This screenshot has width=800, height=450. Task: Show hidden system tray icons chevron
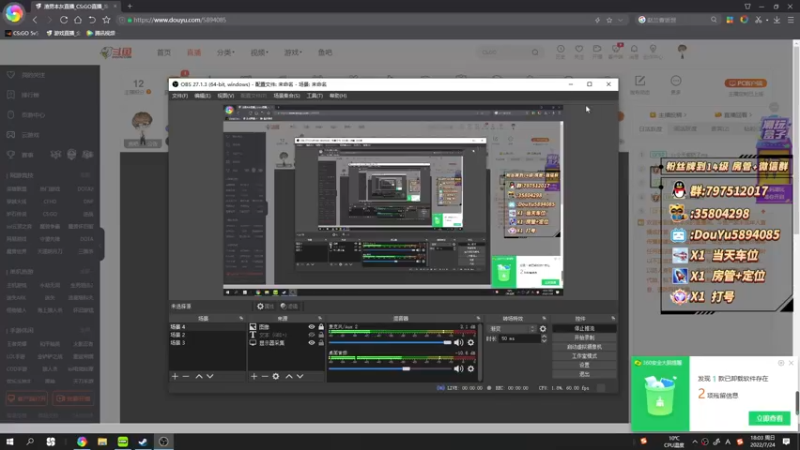click(694, 441)
